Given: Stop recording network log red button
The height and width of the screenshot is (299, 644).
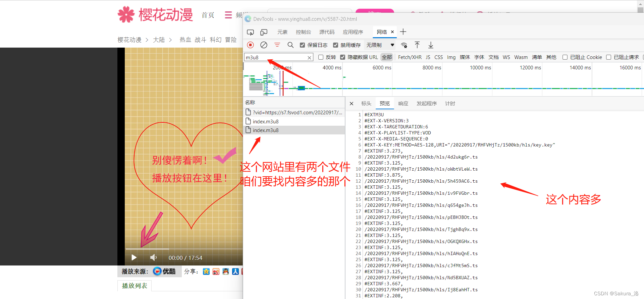Looking at the screenshot, I should 251,45.
